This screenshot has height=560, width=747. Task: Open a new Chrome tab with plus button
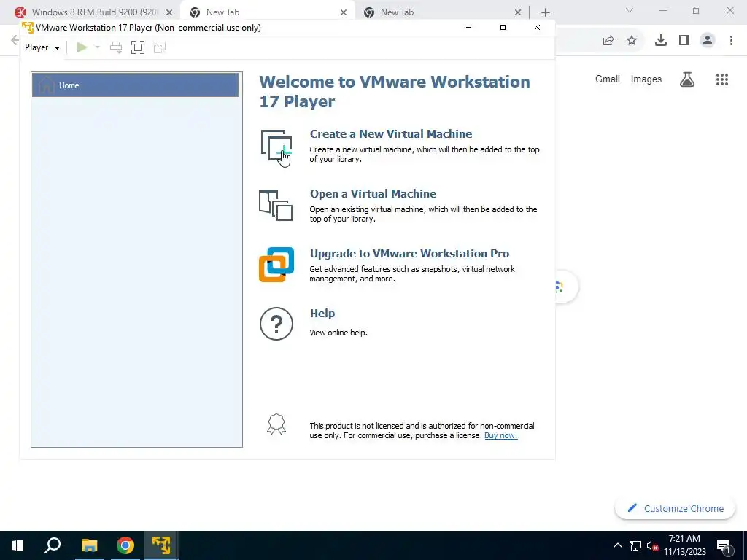pos(546,12)
